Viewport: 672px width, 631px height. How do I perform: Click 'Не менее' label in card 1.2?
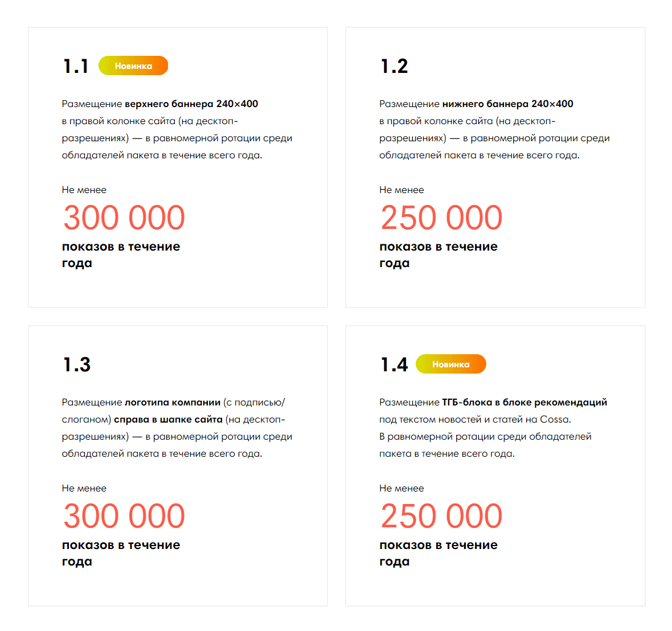tap(401, 190)
